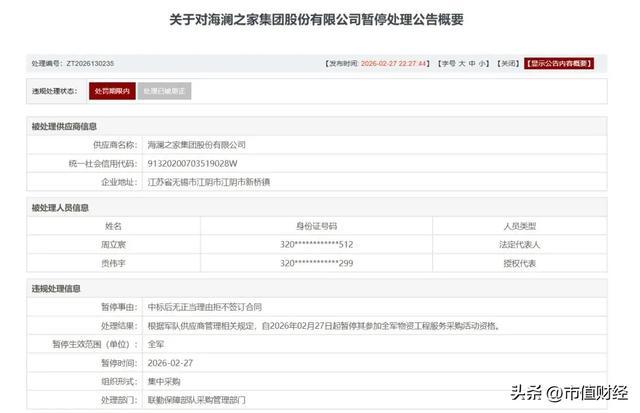The width and height of the screenshot is (640, 413).
Task: Click the 集中采购 organization form value
Action: 164,382
